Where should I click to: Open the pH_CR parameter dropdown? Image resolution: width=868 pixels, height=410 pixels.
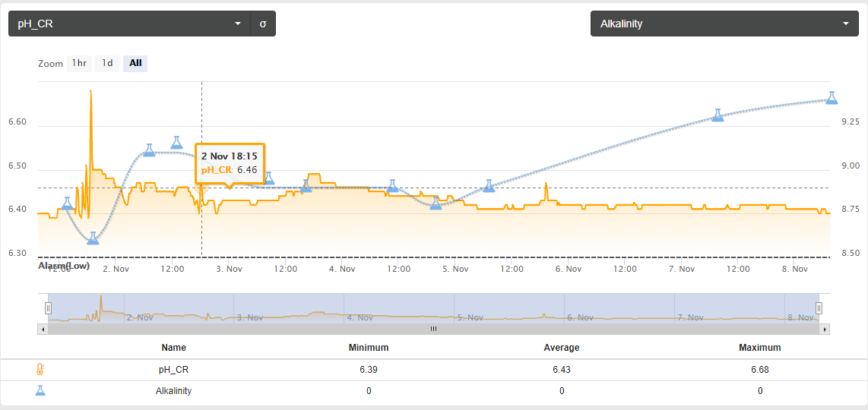(129, 24)
